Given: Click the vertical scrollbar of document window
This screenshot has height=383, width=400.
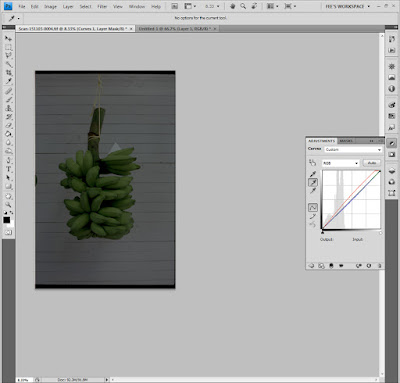Looking at the screenshot, I should point(382,205).
